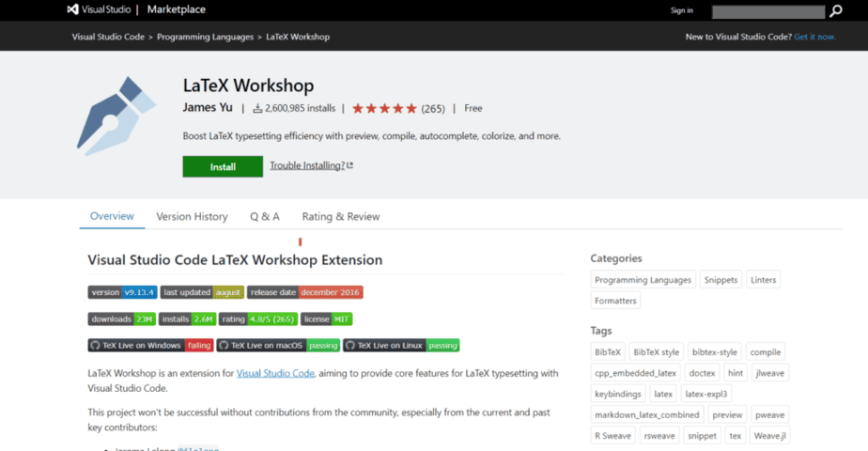Click the tex tag
Viewport: 868px width, 451px height.
[x=736, y=436]
